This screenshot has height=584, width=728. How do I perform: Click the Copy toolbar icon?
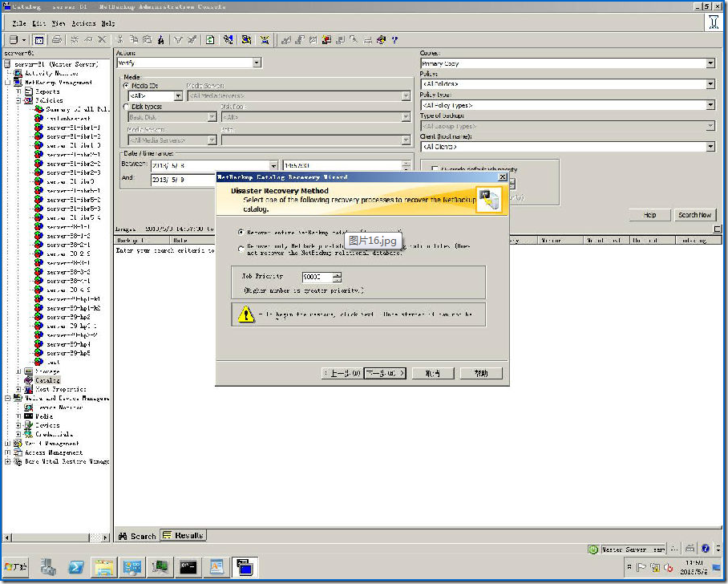pyautogui.click(x=134, y=40)
